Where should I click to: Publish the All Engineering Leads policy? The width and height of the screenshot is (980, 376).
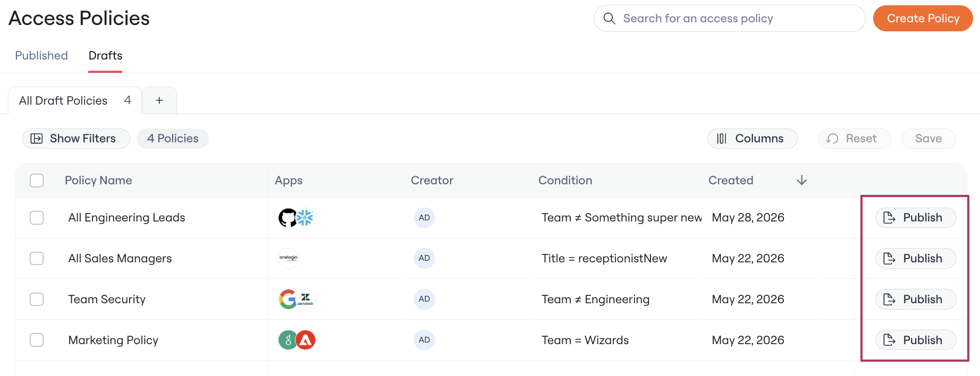point(916,218)
